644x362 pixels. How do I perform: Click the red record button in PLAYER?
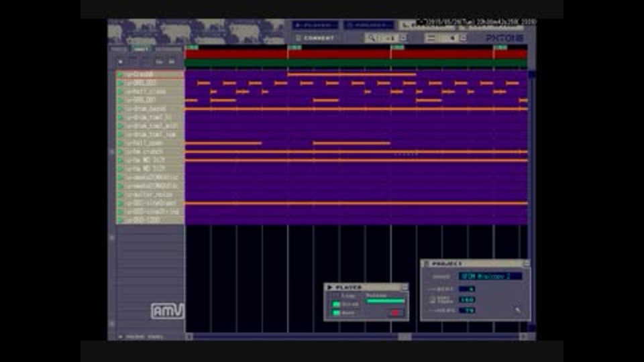click(394, 313)
